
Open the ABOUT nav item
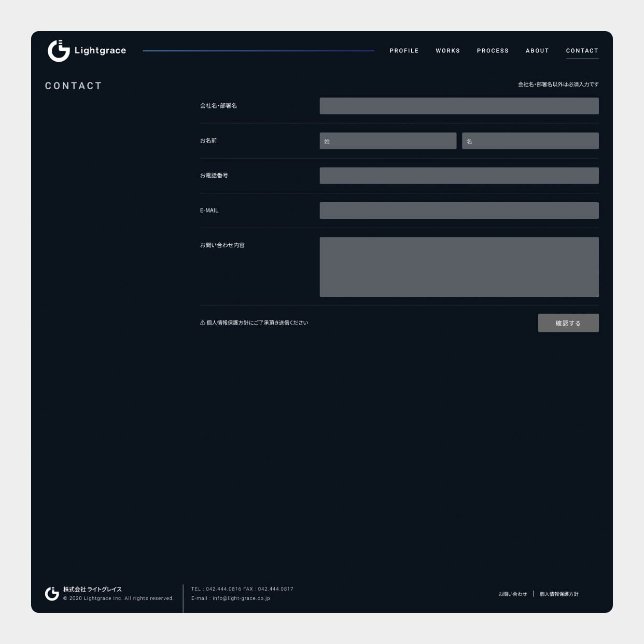coord(537,51)
